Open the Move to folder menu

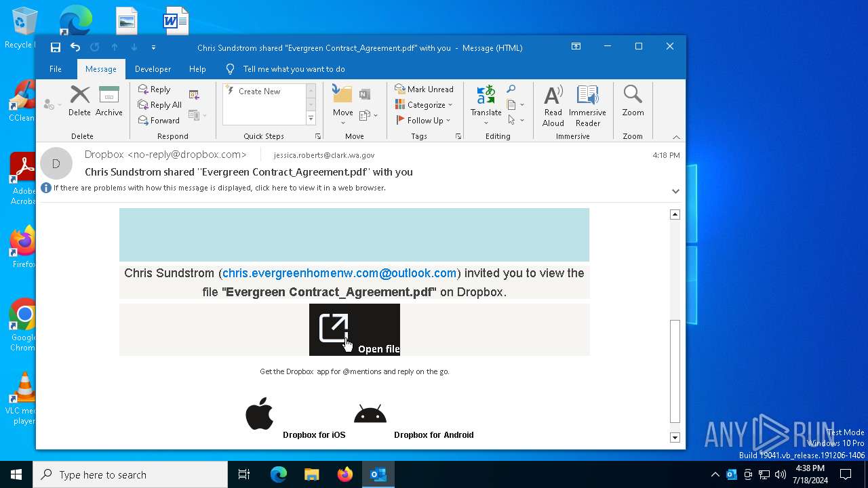(342, 104)
